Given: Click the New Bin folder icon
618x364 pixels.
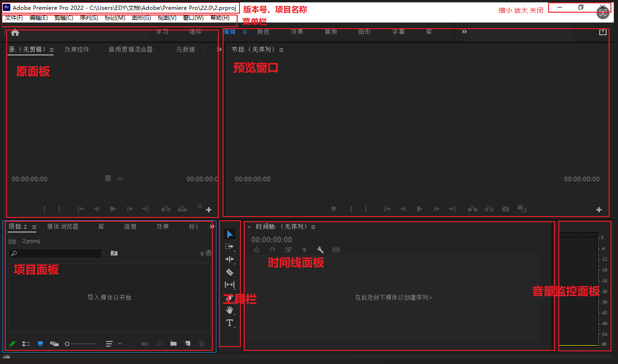Looking at the screenshot, I should tap(173, 344).
